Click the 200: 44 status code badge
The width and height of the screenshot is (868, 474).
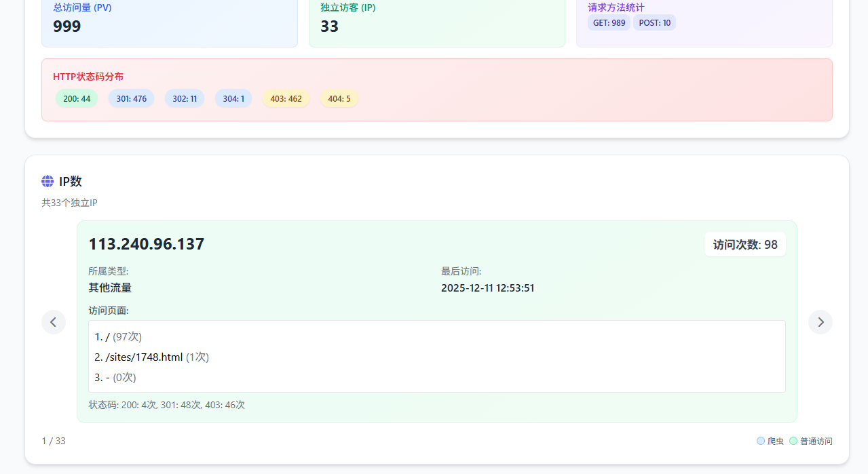(76, 98)
